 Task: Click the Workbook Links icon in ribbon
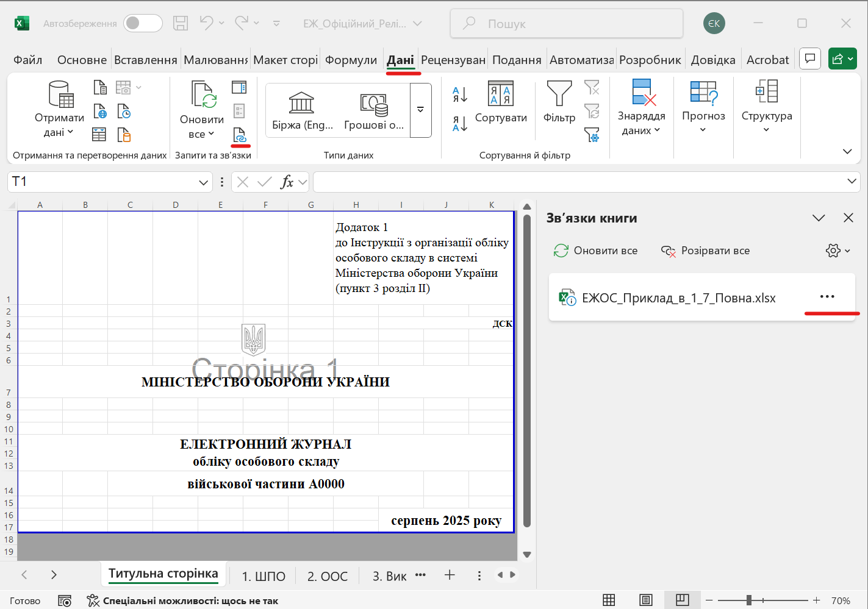point(239,135)
